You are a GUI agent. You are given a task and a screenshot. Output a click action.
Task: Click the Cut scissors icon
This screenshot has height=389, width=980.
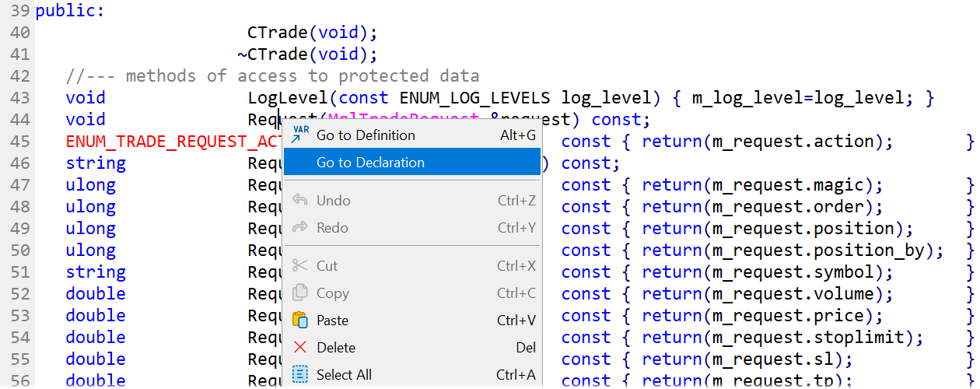point(299,266)
